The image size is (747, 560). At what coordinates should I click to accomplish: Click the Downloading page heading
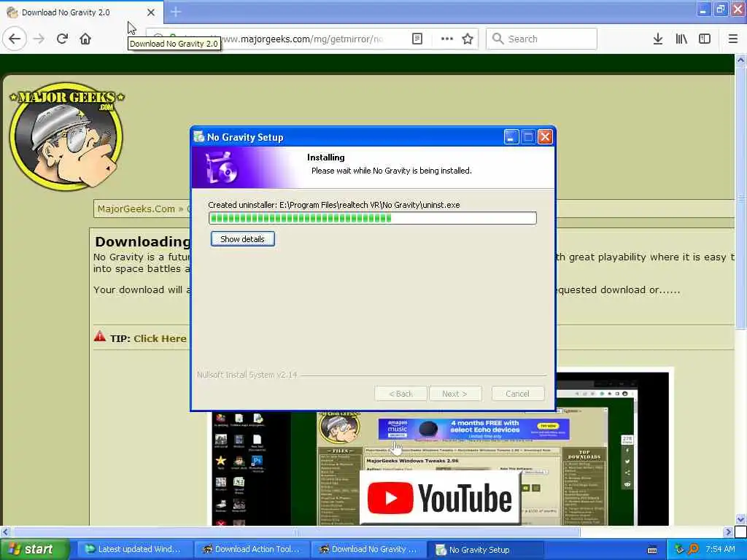(x=142, y=242)
